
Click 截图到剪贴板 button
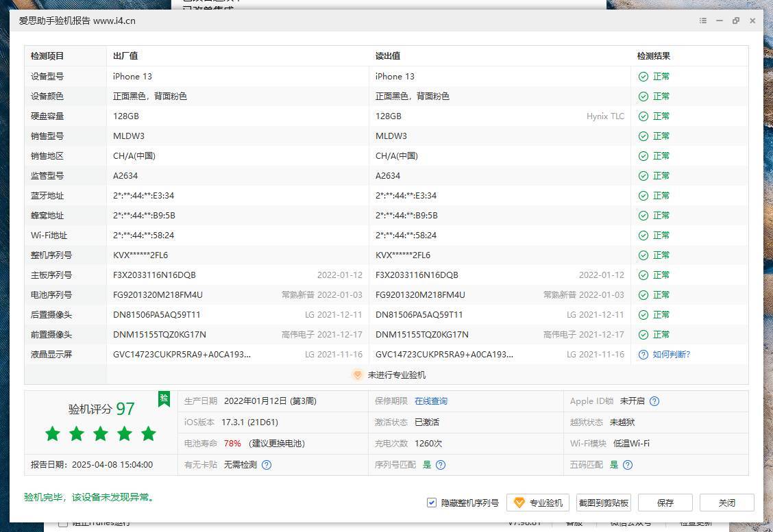click(604, 503)
